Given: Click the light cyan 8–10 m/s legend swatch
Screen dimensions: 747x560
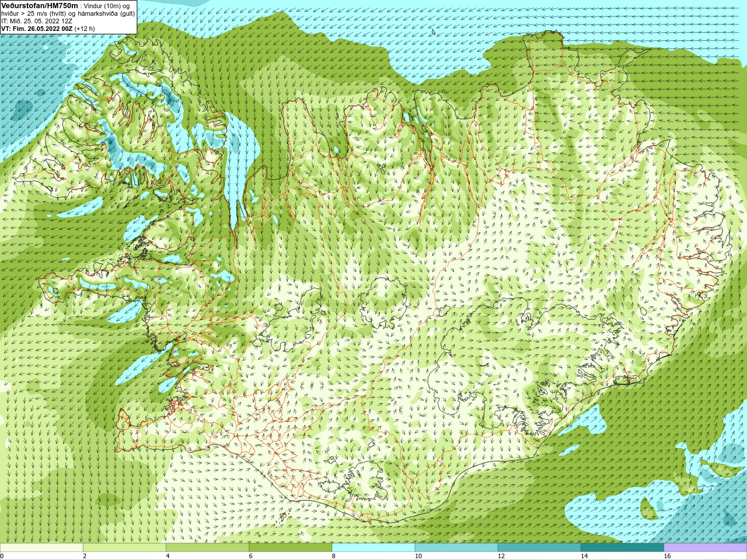Looking at the screenshot, I should pyautogui.click(x=373, y=548).
